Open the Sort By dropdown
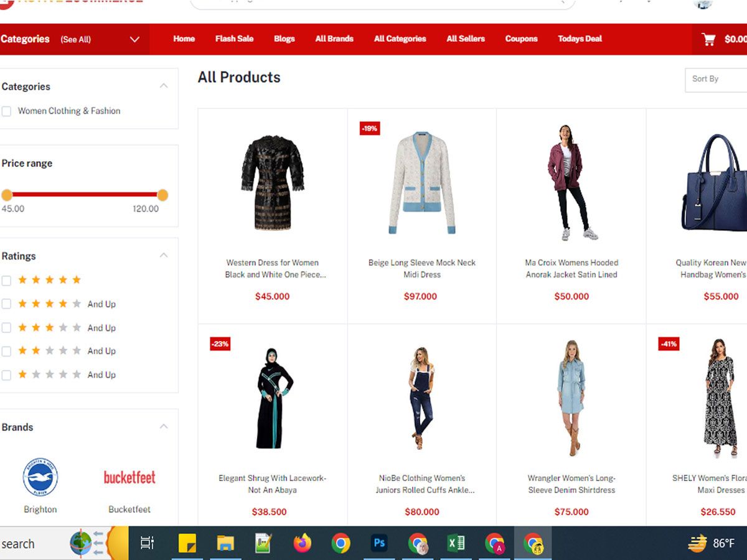Viewport: 747px width, 560px height. pos(716,80)
